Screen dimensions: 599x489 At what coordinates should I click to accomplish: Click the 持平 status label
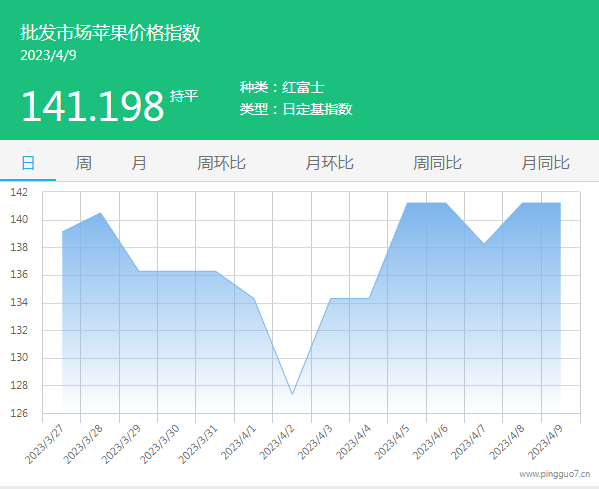pyautogui.click(x=184, y=96)
